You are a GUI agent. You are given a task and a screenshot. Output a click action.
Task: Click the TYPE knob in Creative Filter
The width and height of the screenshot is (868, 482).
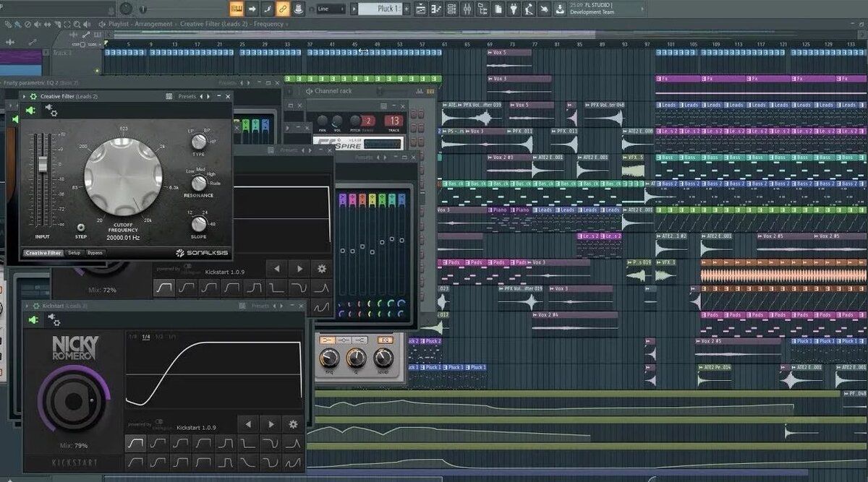(x=198, y=140)
